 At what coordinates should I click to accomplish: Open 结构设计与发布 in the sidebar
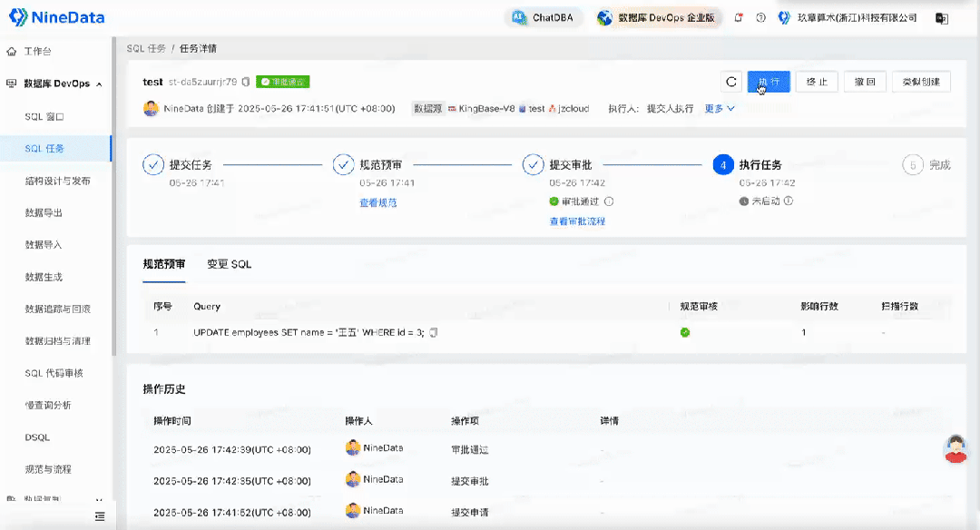pyautogui.click(x=56, y=181)
